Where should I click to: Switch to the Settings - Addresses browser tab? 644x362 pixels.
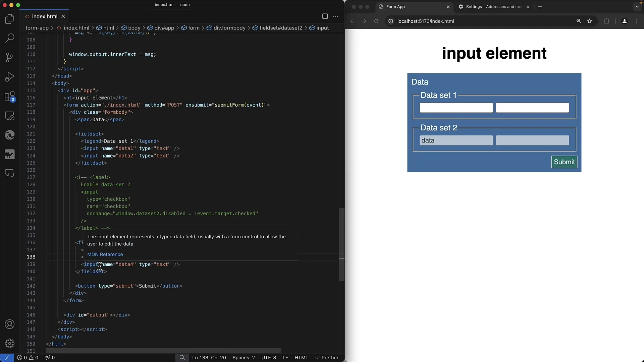click(494, 7)
